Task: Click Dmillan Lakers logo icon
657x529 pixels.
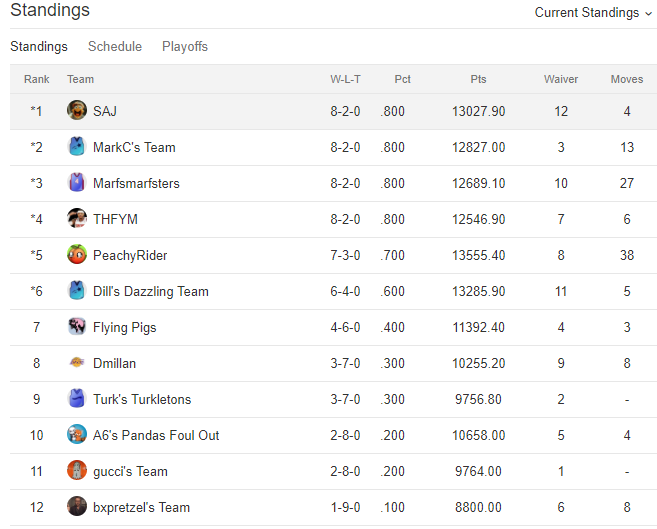Action: coord(77,362)
